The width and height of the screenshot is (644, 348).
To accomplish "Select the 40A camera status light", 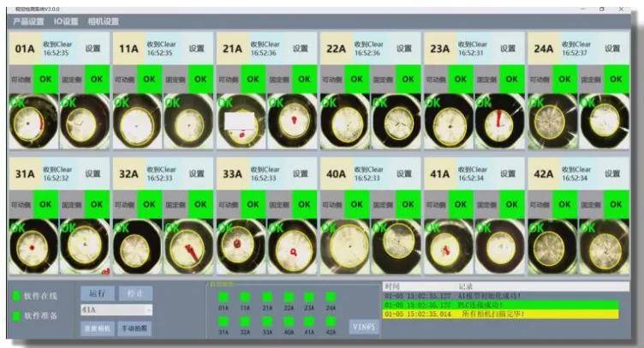I will tap(289, 321).
